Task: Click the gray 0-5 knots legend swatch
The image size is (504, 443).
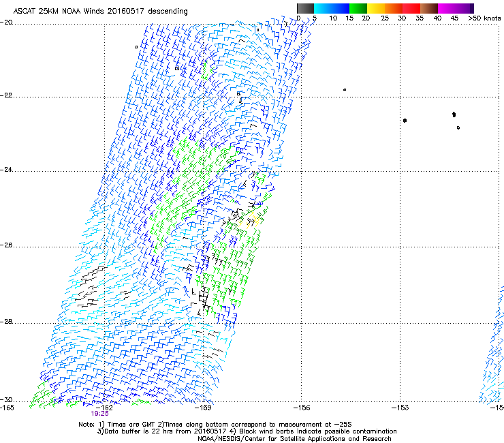Action: click(x=305, y=8)
